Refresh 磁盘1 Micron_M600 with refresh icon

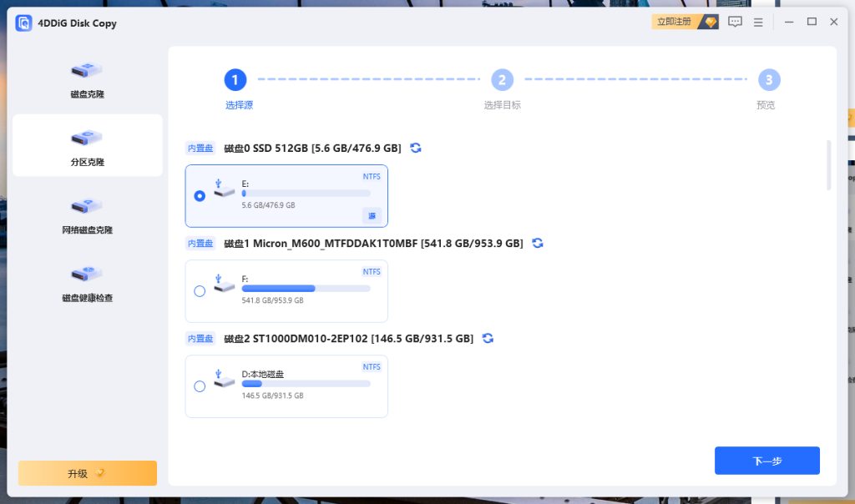(538, 243)
